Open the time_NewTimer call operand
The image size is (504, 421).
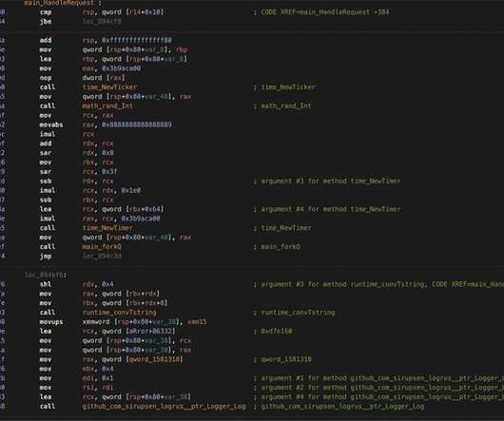coord(107,228)
